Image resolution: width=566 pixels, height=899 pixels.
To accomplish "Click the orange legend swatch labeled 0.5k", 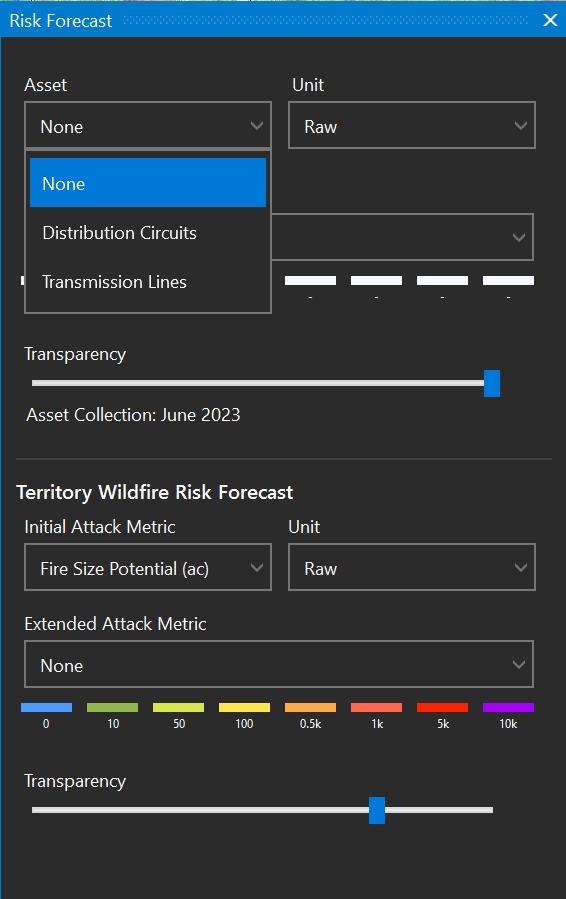I will pos(310,708).
